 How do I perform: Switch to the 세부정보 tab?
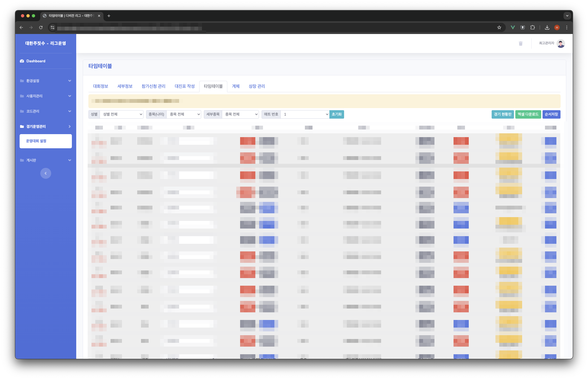click(125, 86)
